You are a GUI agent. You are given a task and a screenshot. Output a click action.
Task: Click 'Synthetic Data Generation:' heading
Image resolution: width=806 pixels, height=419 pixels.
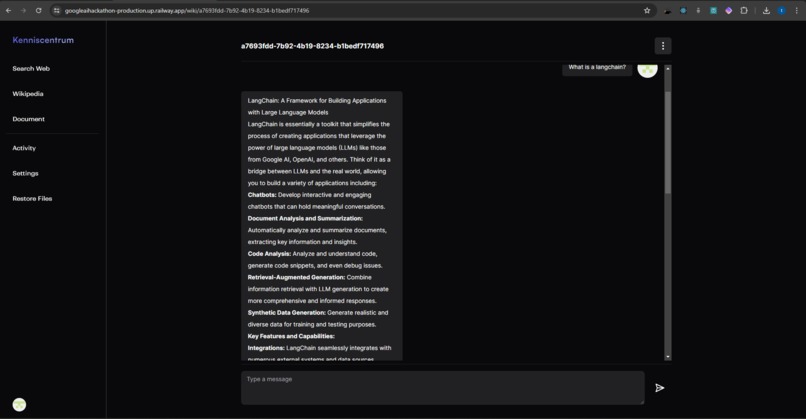pos(287,313)
